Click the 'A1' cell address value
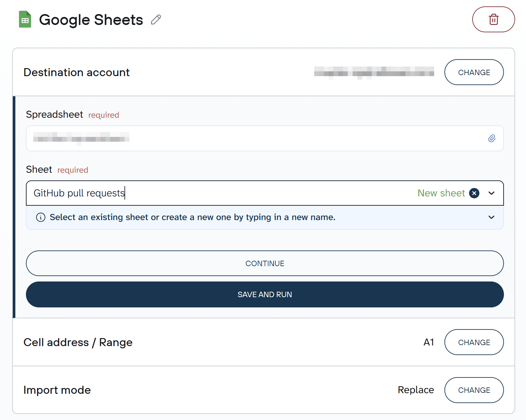The image size is (526, 420). coord(429,342)
